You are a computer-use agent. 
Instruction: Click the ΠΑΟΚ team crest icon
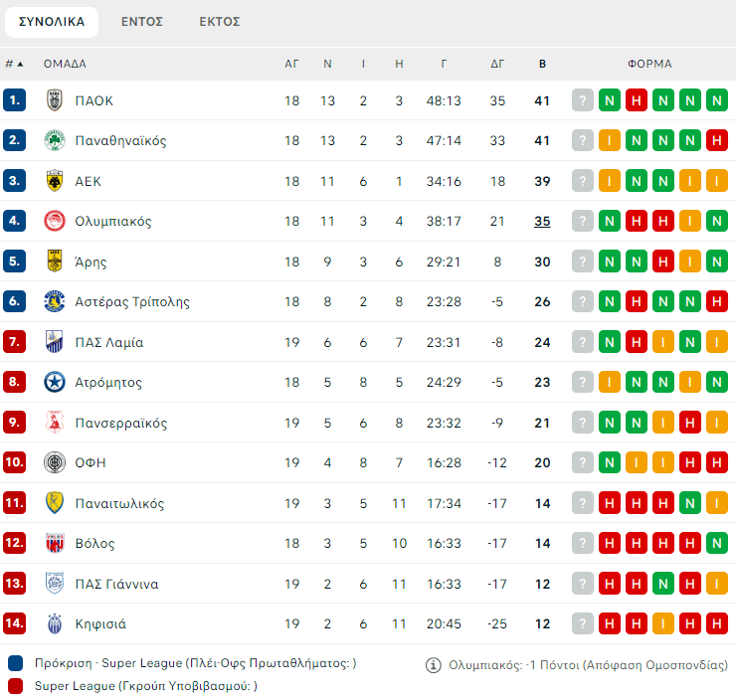point(55,100)
